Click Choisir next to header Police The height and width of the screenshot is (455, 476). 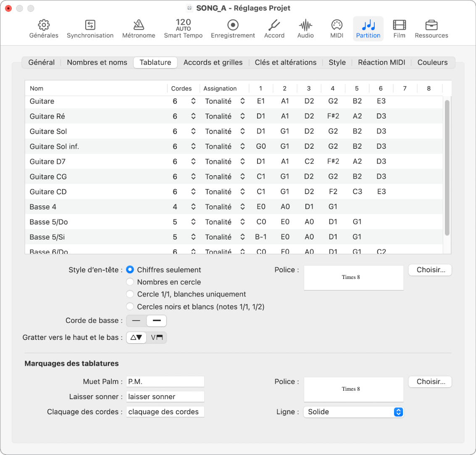point(430,270)
